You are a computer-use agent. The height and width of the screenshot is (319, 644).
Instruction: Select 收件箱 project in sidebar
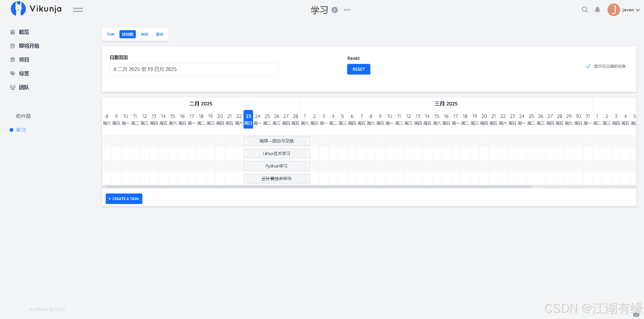click(23, 116)
